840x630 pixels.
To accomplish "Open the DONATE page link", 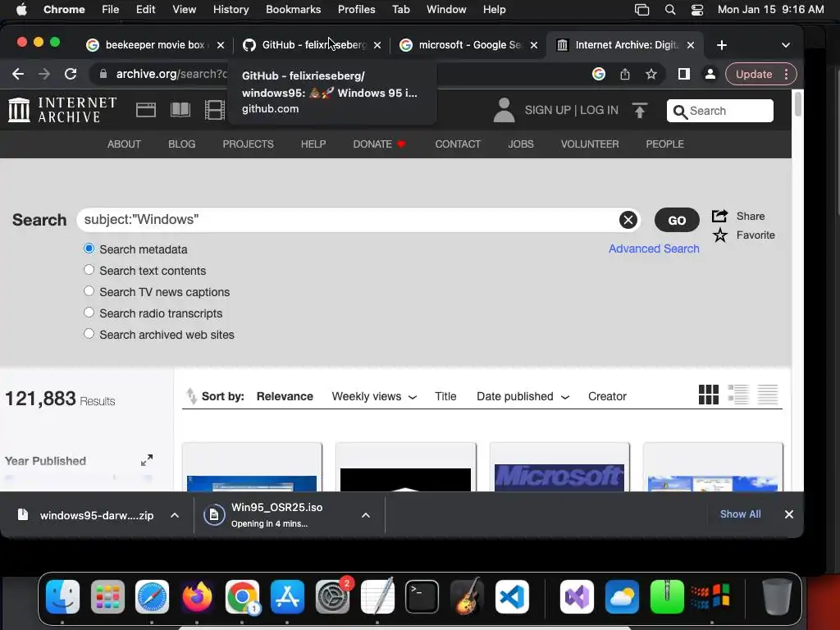I will pos(379,144).
